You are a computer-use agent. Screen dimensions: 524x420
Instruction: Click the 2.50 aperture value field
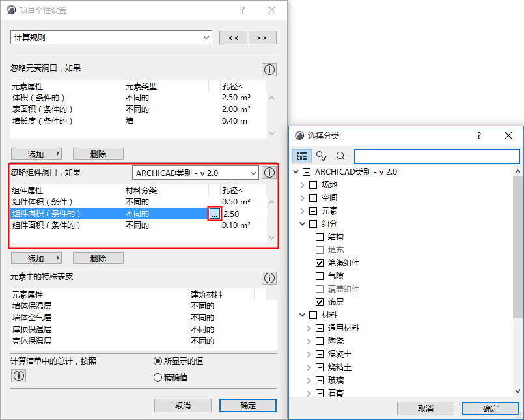pos(244,214)
